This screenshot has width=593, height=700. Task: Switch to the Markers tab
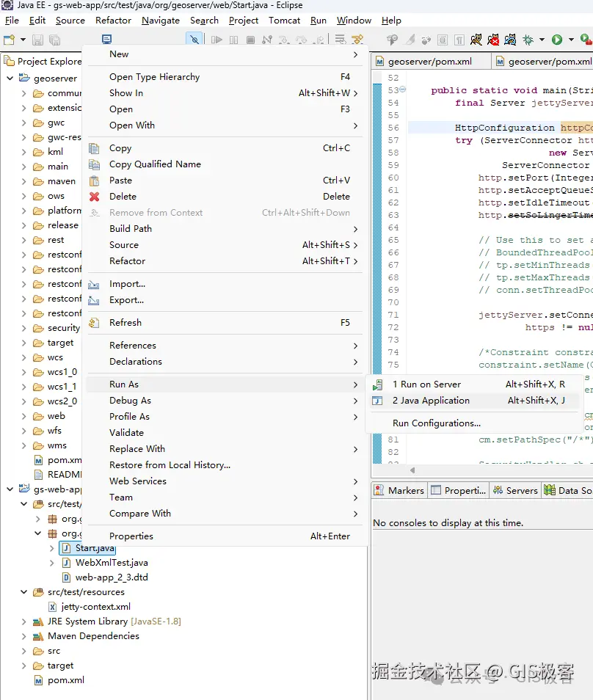399,491
